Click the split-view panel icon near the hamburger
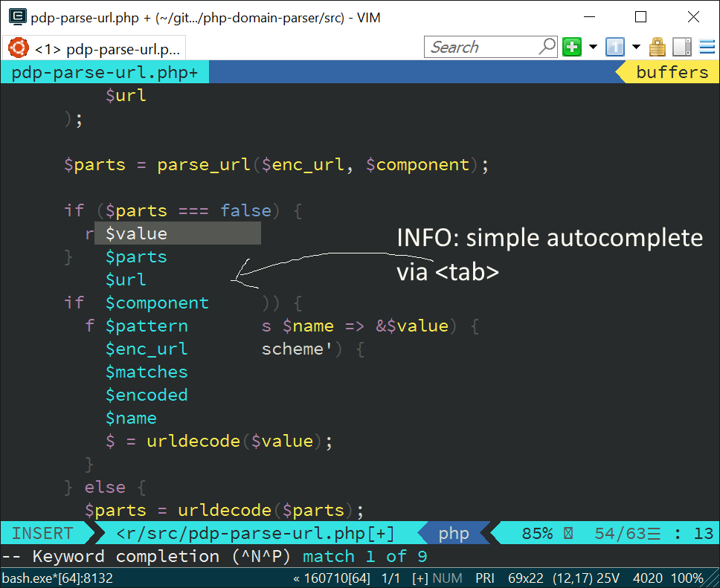This screenshot has width=720, height=588. click(x=681, y=47)
